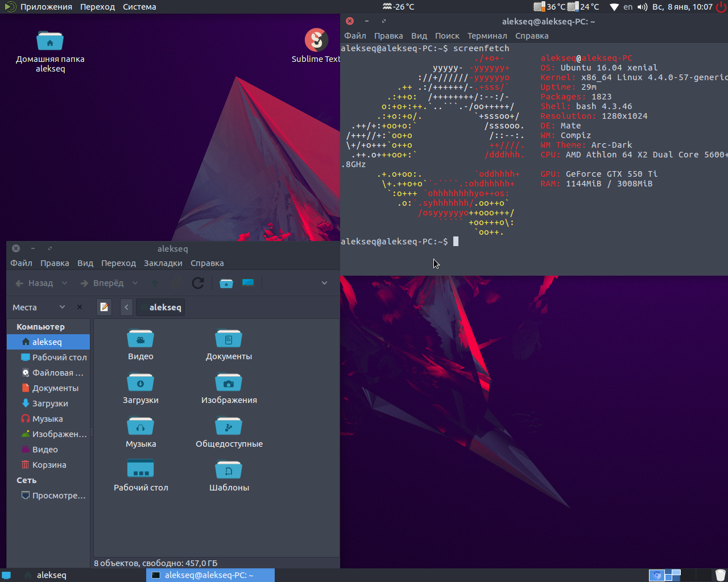Expand the toolbar overflow chevron
The height and width of the screenshot is (582, 728).
coord(324,283)
